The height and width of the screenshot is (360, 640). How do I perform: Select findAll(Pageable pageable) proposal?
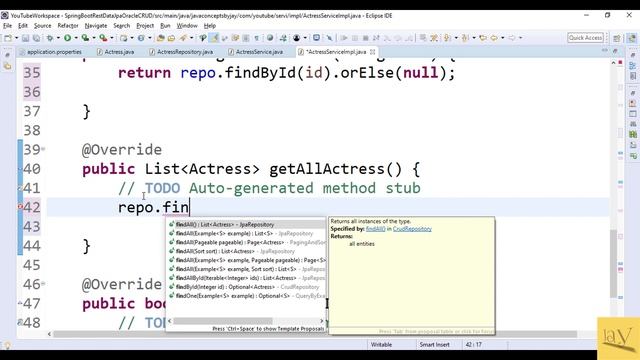pyautogui.click(x=247, y=242)
